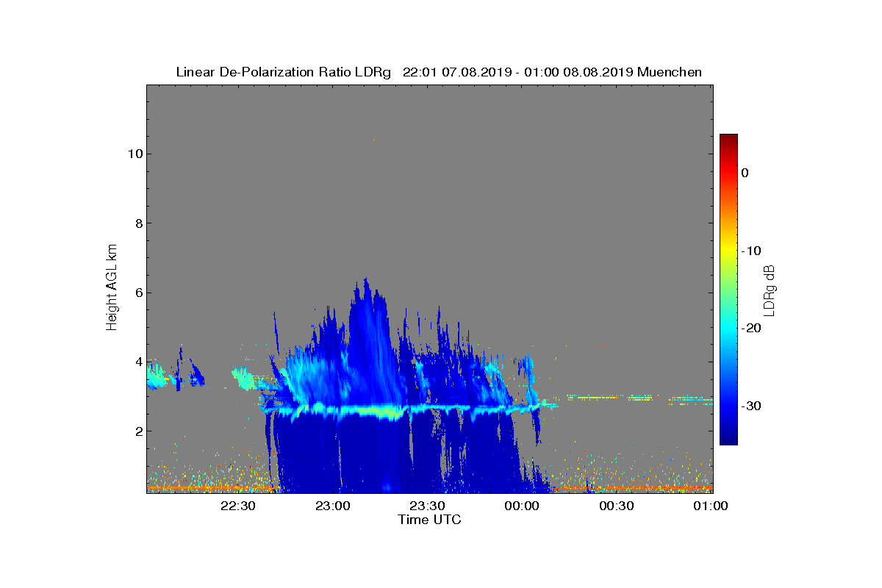The image size is (882, 588).
Task: Click the 'LDRg dB' colorbar label
Action: (x=770, y=290)
